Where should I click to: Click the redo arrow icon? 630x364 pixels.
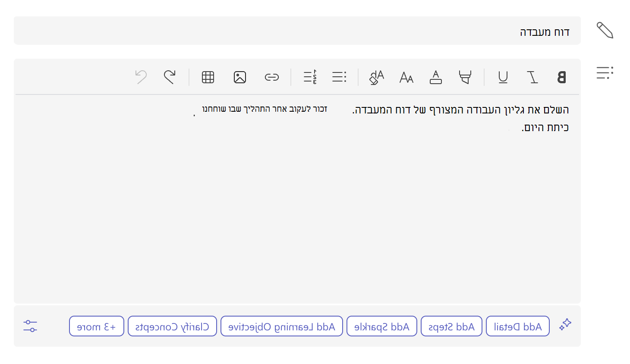pos(170,77)
